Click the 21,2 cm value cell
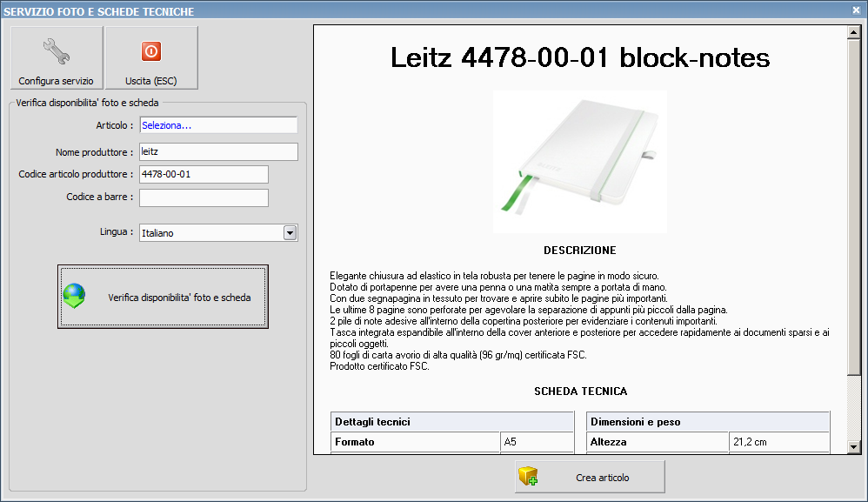Image resolution: width=868 pixels, height=502 pixels. point(779,442)
